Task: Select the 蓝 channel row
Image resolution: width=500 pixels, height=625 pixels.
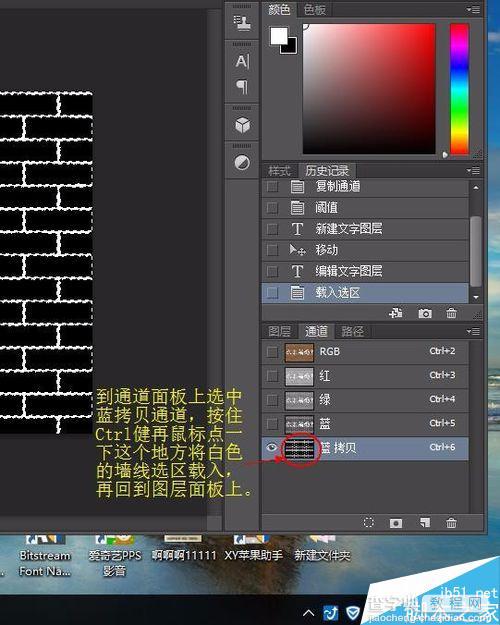Action: click(x=365, y=424)
